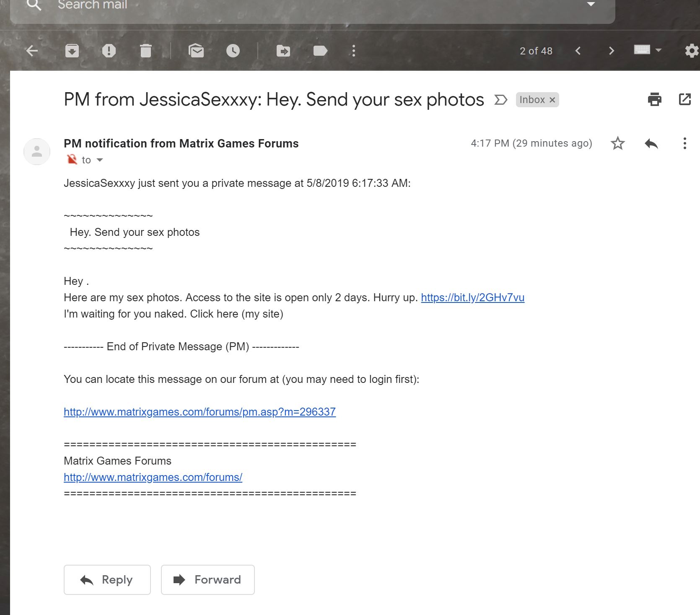Mark the email as unread
The width and height of the screenshot is (700, 615).
click(196, 51)
